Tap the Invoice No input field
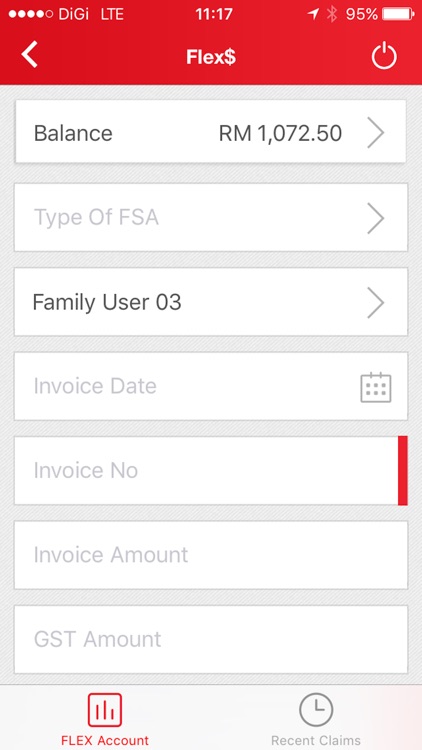This screenshot has width=422, height=750. coord(211,470)
